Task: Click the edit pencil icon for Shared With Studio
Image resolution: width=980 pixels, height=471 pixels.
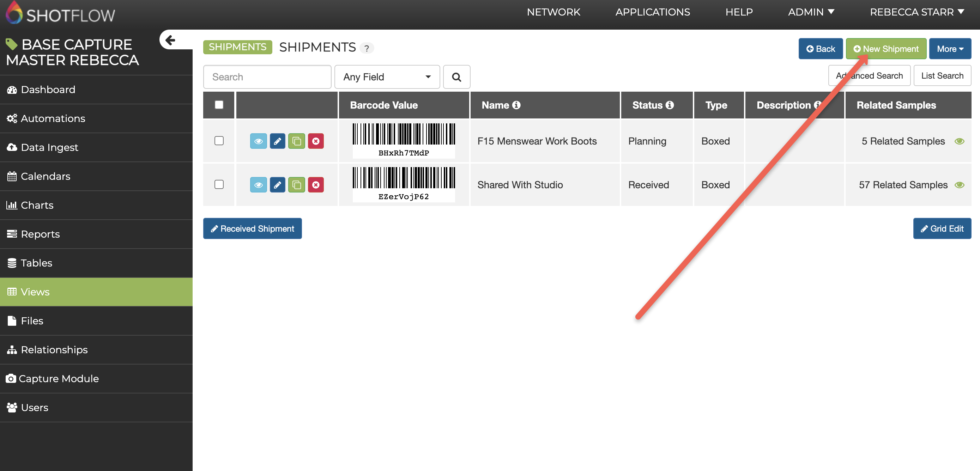Action: click(277, 185)
